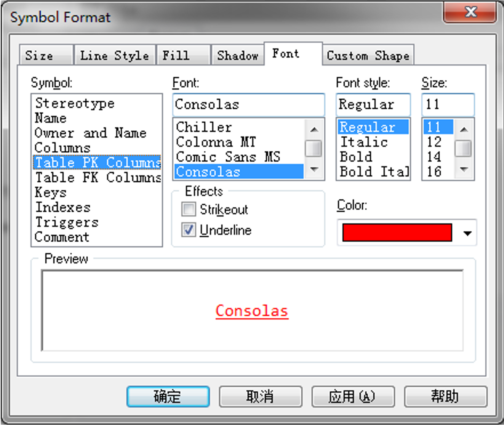The height and width of the screenshot is (425, 504).
Task: Click size list scroll up arrow
Action: tap(464, 130)
